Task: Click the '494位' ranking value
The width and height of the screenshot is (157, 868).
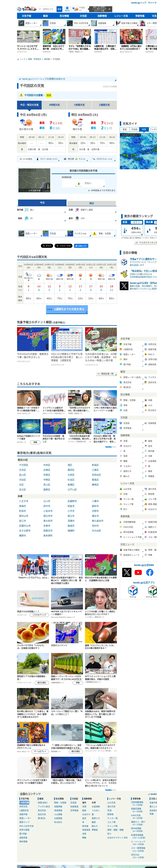Action: click(x=136, y=228)
